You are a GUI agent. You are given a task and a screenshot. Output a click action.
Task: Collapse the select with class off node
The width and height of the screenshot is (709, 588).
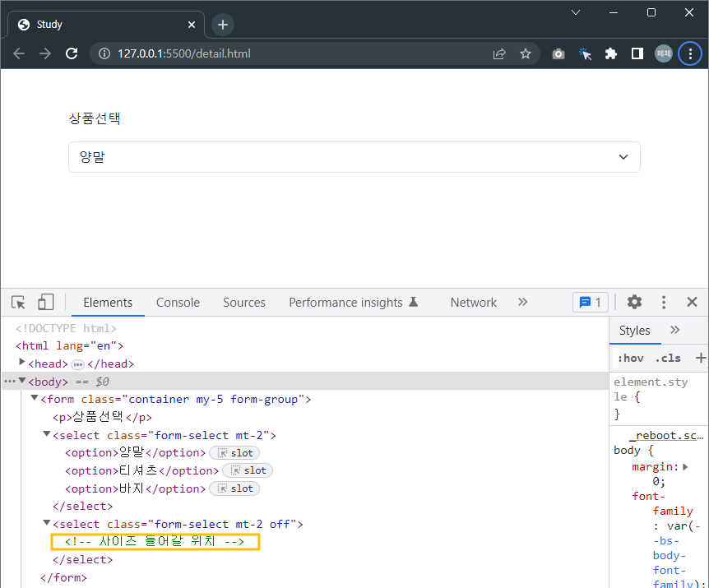click(x=46, y=523)
